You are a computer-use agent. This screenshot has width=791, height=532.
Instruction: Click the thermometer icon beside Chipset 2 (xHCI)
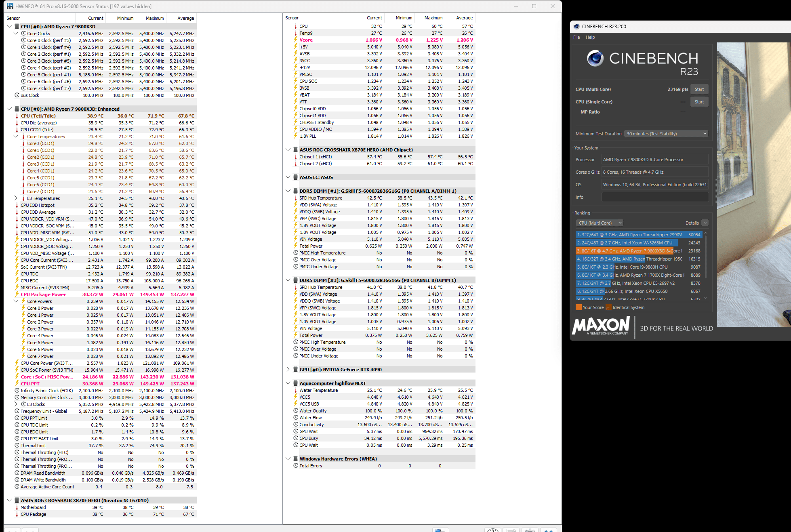pyautogui.click(x=296, y=164)
